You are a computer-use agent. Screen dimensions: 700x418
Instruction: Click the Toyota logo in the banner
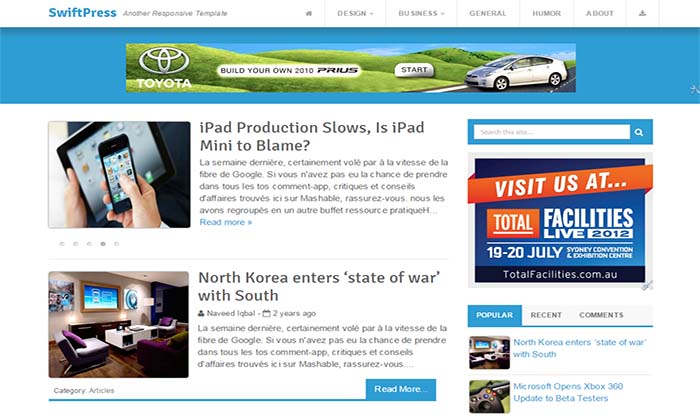point(164,67)
